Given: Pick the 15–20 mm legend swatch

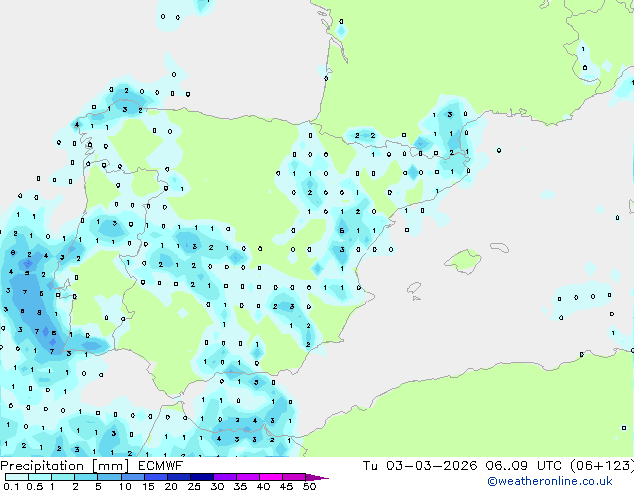Looking at the screenshot, I should tap(155, 477).
